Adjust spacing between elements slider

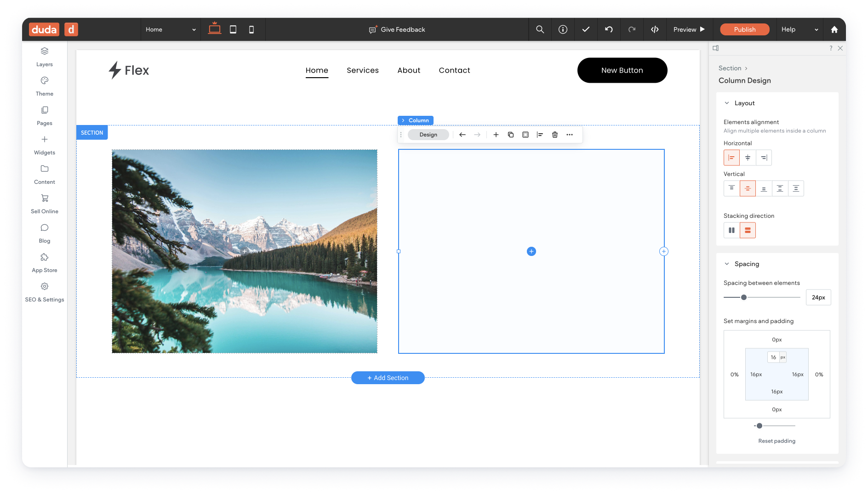click(744, 297)
